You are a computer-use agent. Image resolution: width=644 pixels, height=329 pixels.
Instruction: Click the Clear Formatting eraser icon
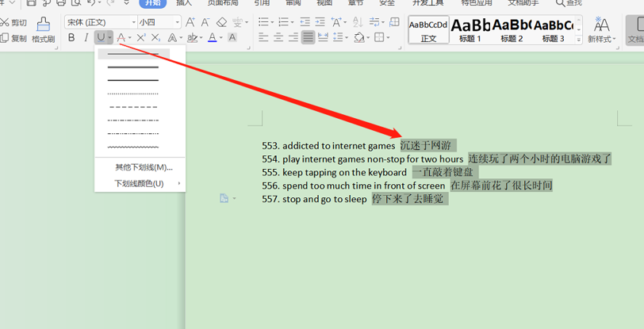pyautogui.click(x=221, y=22)
